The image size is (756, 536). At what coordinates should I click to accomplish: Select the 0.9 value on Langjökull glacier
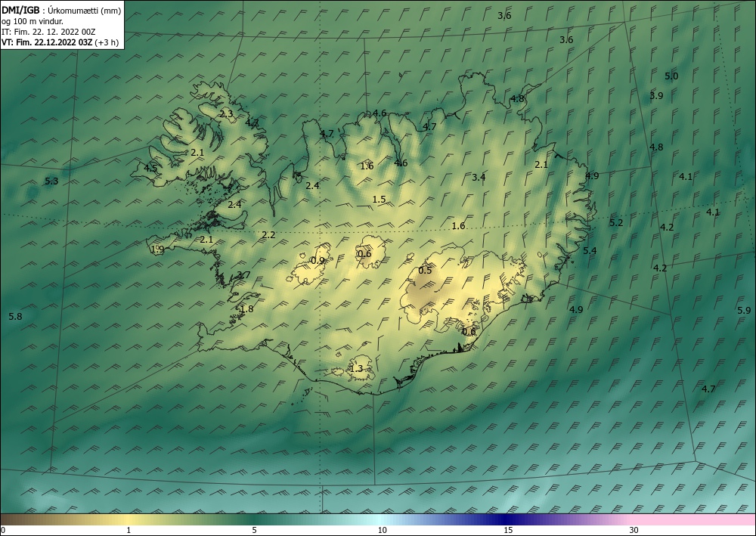[318, 260]
